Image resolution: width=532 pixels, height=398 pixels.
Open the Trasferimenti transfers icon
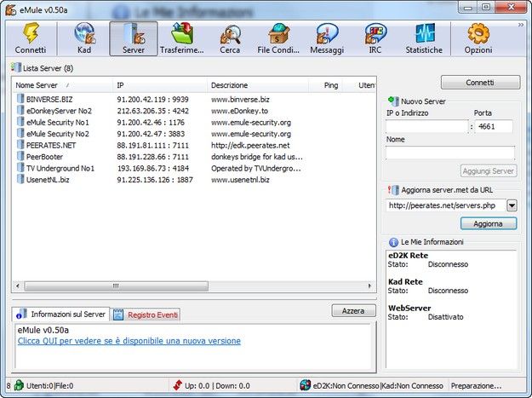(182, 33)
